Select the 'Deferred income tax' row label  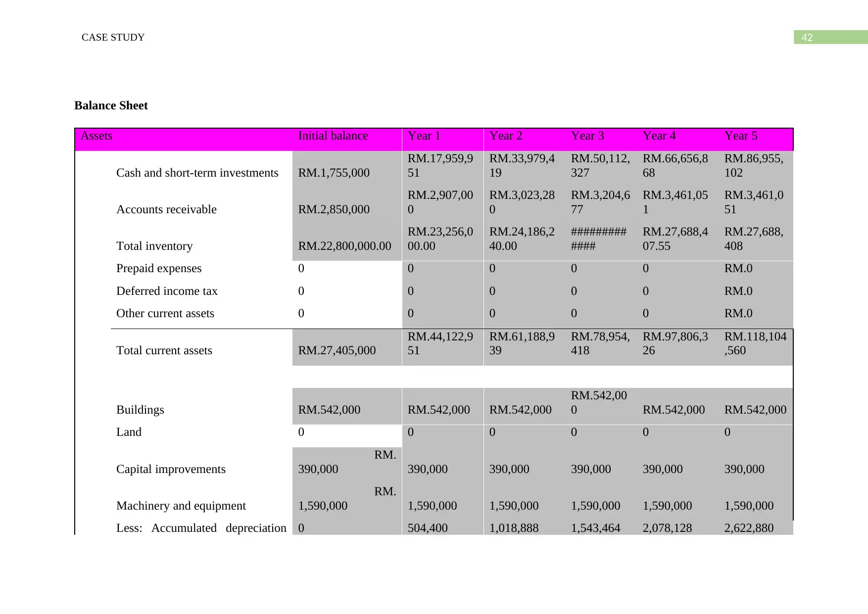tap(167, 291)
